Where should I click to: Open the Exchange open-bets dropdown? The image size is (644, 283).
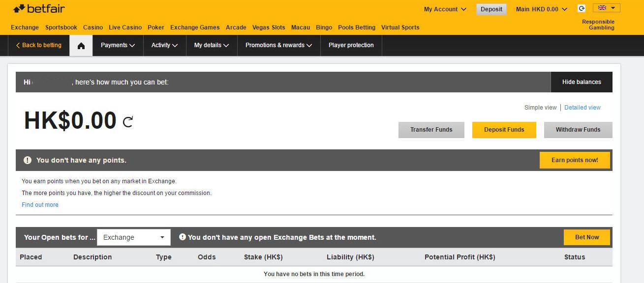point(134,237)
